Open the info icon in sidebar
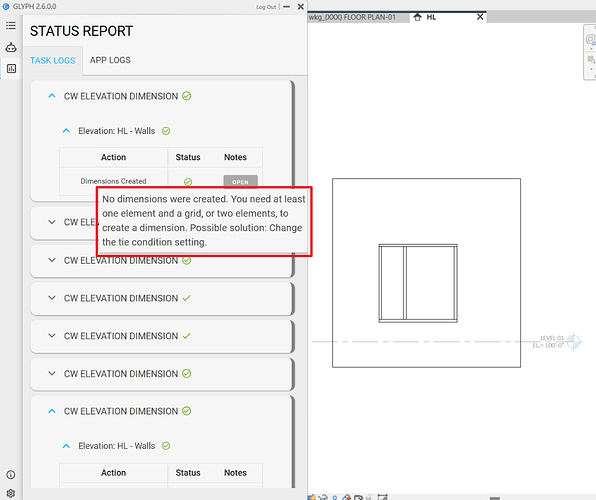This screenshot has width=596, height=500. 11,475
